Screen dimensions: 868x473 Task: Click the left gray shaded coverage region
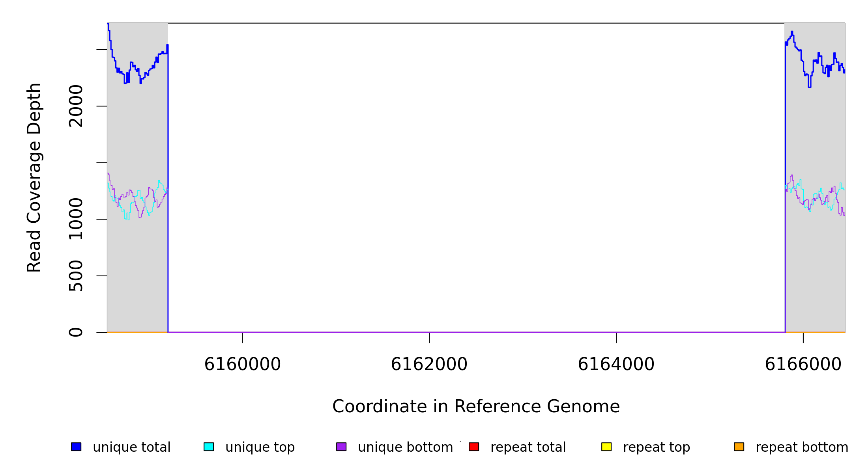137,256
